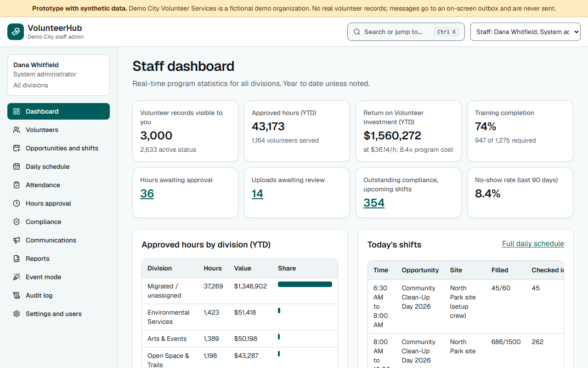Screen dimensions: 588x368
Task: Click the Open Space & Trails row label
Action: (168, 360)
